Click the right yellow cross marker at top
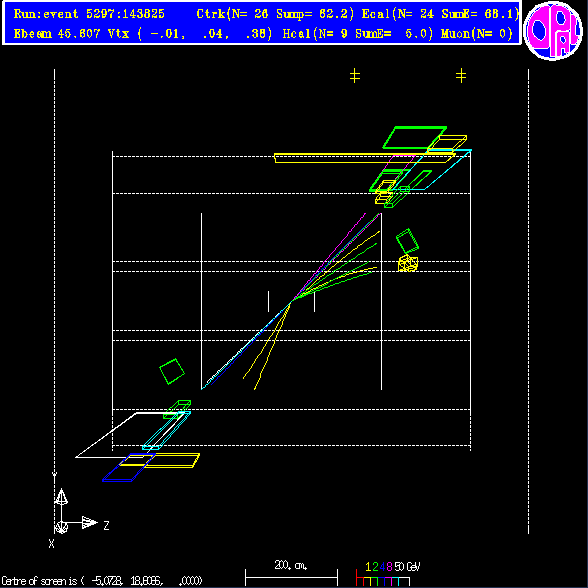The image size is (588, 588). (461, 76)
